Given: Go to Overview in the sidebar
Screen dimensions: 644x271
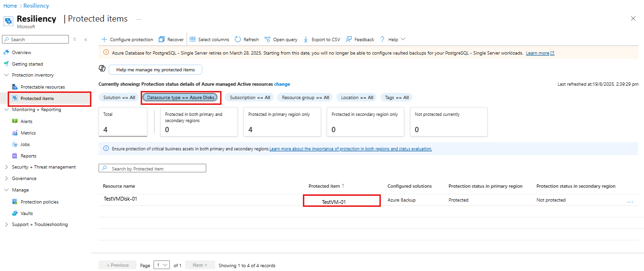Looking at the screenshot, I should coord(22,53).
